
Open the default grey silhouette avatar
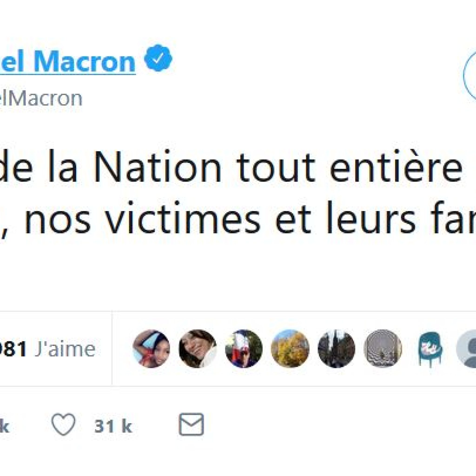tap(467, 349)
